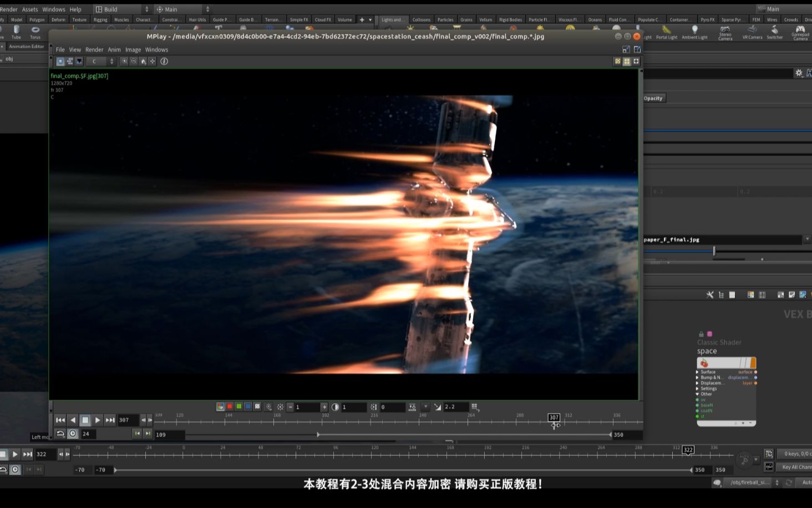This screenshot has height=508, width=812.
Task: Show all color channels in MPlay
Action: click(x=220, y=407)
